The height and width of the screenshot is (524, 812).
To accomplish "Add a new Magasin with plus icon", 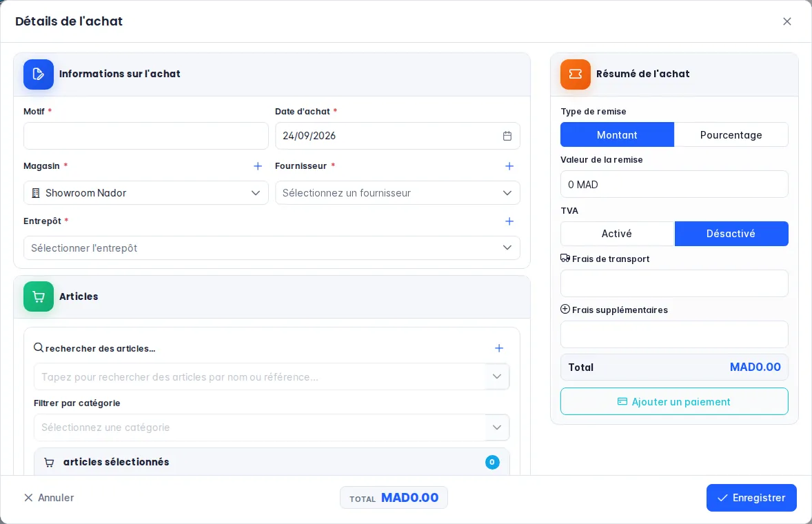I will click(x=257, y=166).
